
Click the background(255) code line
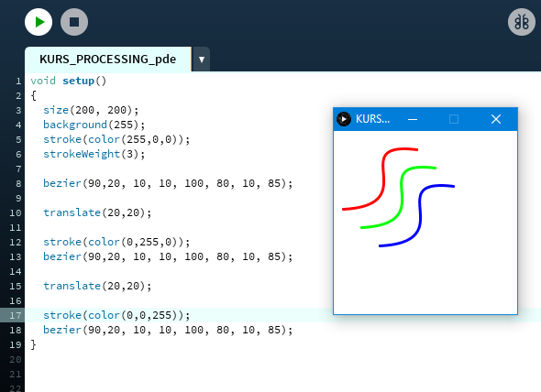[x=94, y=125]
